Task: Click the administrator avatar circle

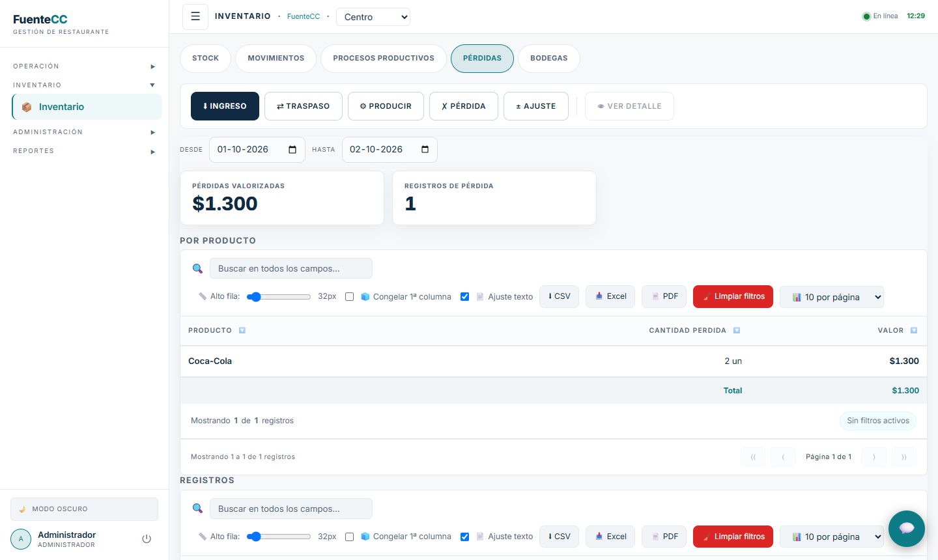Action: tap(21, 539)
